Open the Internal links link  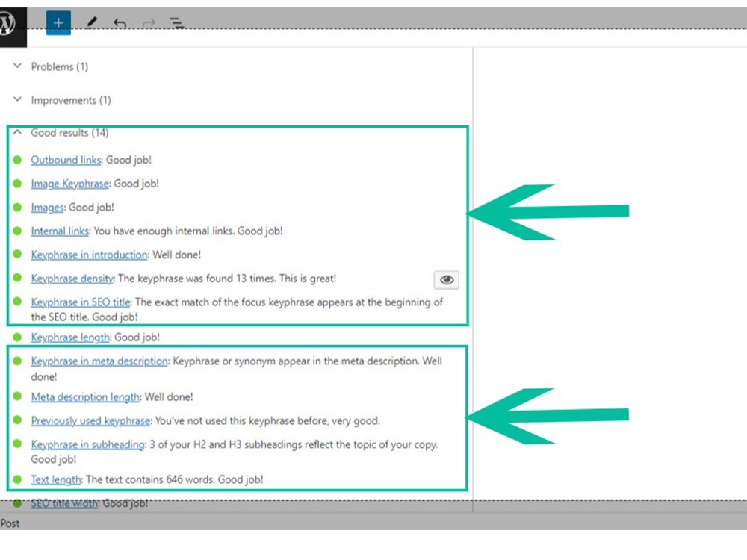pyautogui.click(x=60, y=231)
